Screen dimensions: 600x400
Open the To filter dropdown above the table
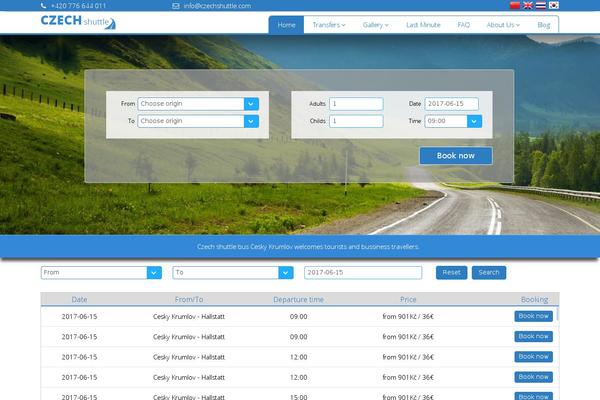[233, 273]
